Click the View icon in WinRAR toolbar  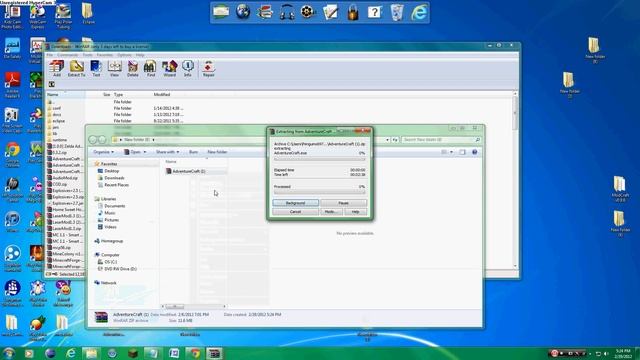114,68
